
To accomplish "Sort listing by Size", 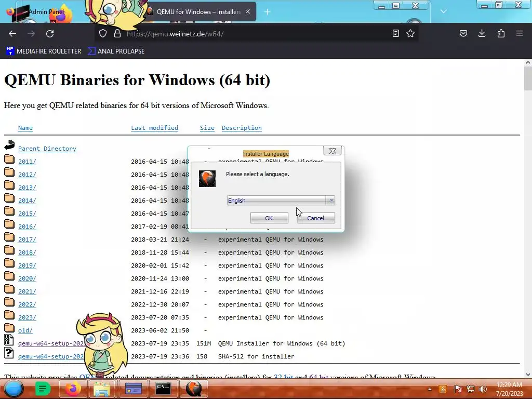I will pyautogui.click(x=207, y=128).
